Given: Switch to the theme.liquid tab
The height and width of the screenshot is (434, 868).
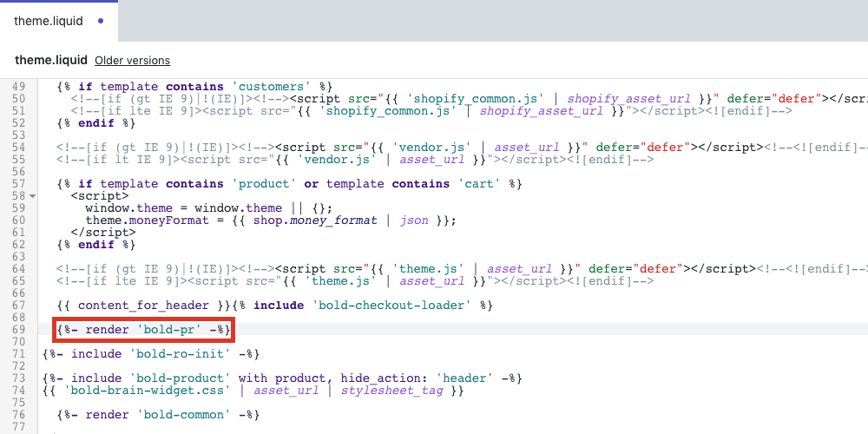Looking at the screenshot, I should 59,21.
